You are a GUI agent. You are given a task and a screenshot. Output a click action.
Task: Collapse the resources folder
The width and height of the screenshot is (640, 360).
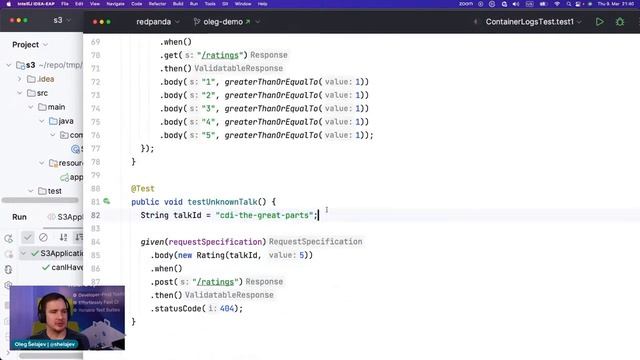tap(42, 163)
